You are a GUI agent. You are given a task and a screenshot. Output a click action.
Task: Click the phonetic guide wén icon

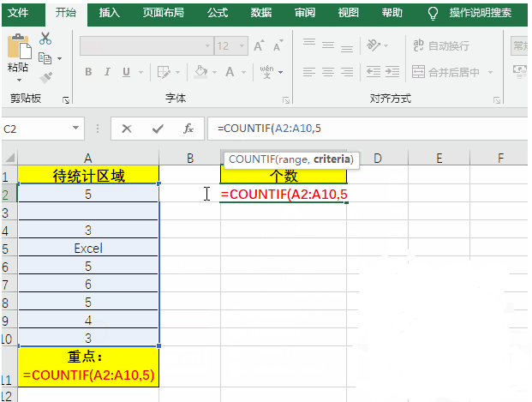point(267,72)
